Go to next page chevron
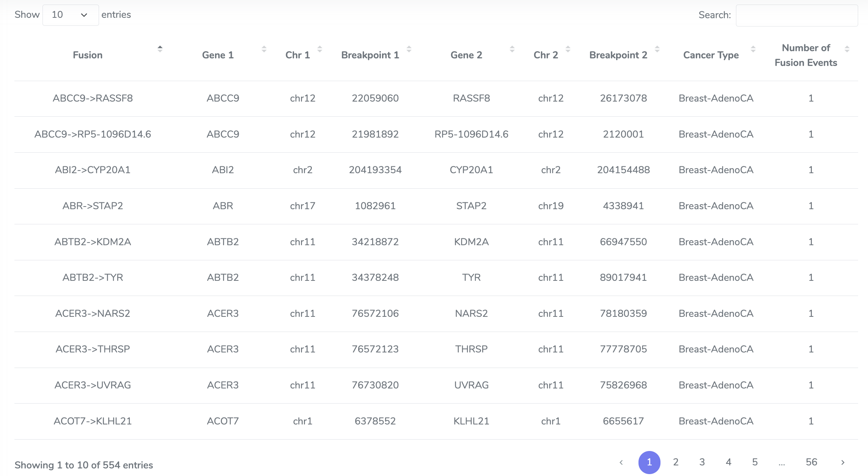 click(x=843, y=462)
